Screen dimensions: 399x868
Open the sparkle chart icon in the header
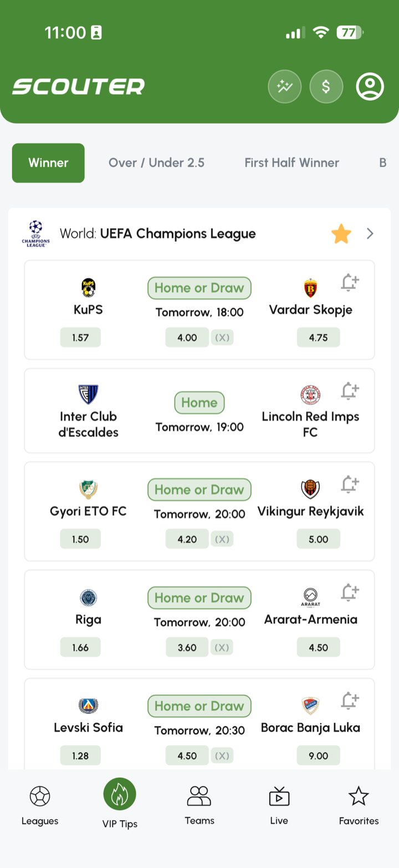(x=285, y=87)
